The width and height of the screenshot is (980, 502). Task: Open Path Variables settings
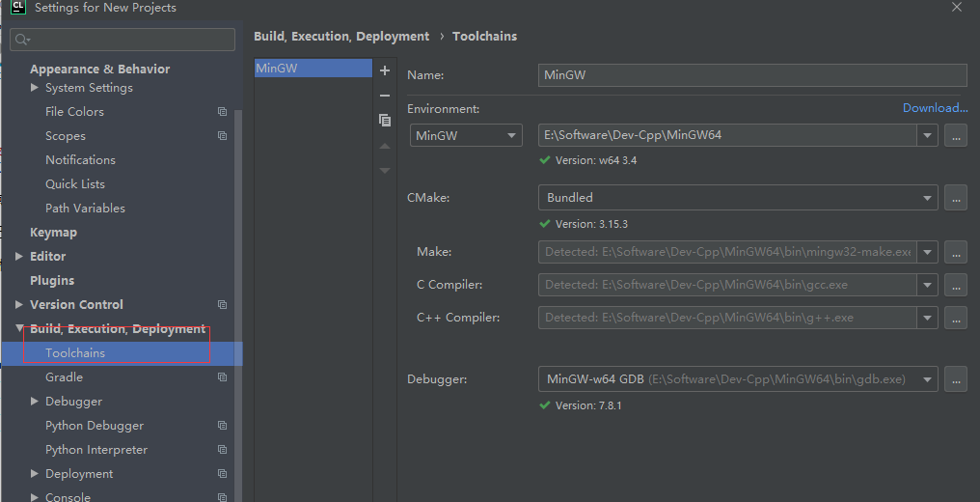(x=85, y=209)
